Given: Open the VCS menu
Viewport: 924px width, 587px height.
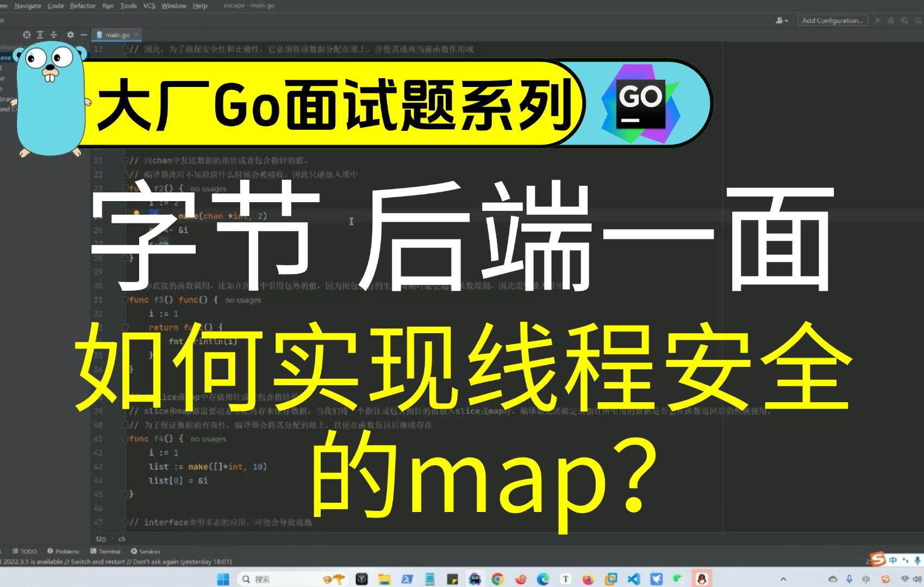Looking at the screenshot, I should pyautogui.click(x=149, y=5).
